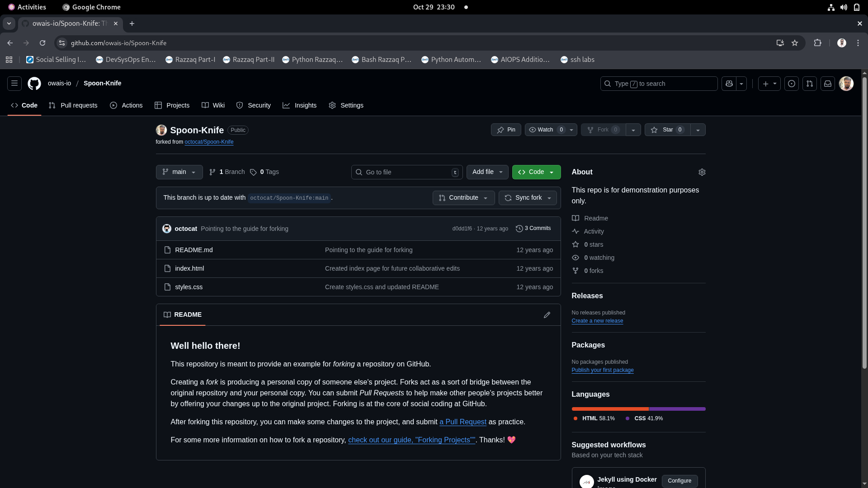Open the GitHub Copilot icon next to search
The width and height of the screenshot is (868, 488).
(x=728, y=84)
